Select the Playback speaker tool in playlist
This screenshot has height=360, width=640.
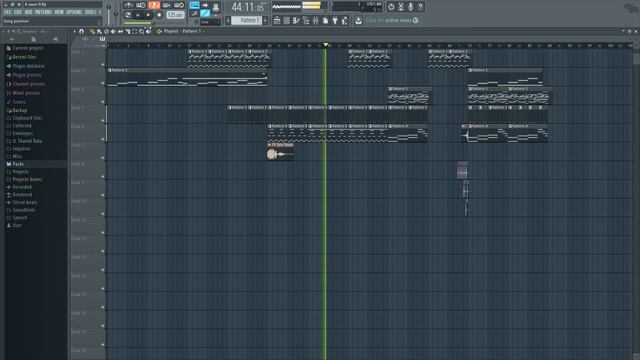(148, 31)
